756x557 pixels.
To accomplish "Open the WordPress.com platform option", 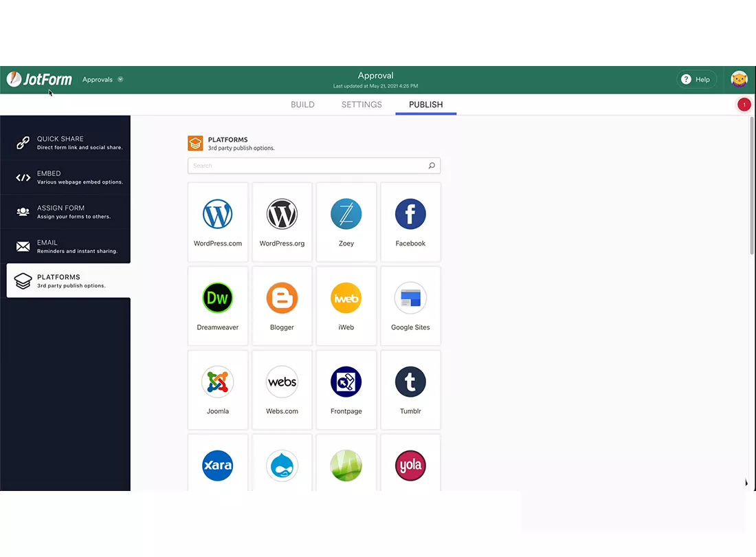I will [x=217, y=222].
